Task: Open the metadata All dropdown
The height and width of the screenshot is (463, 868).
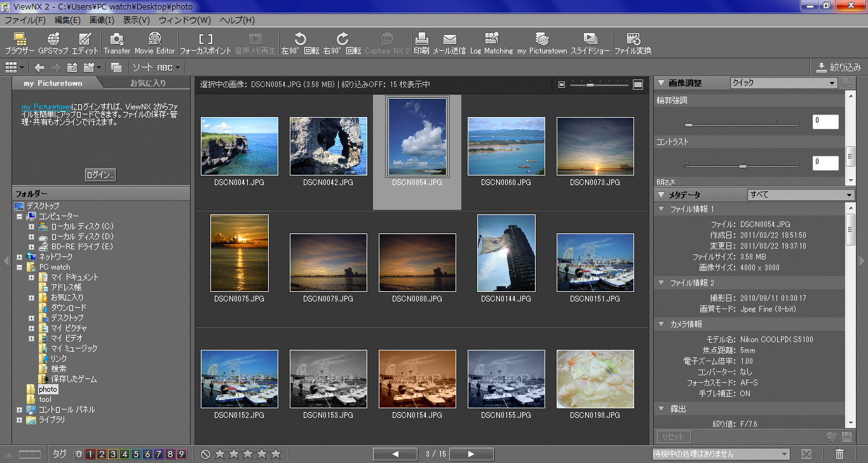Action: point(801,195)
